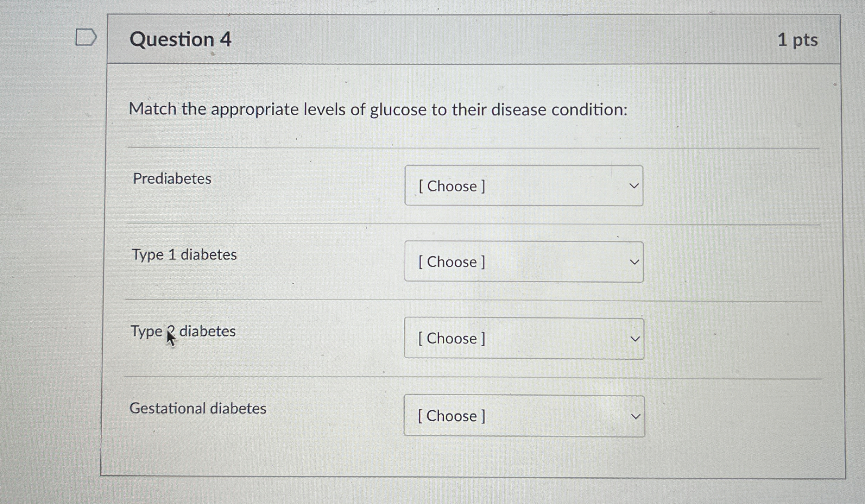Image resolution: width=865 pixels, height=504 pixels.
Task: Click the chevron on the Prediabetes dropdown
Action: tap(633, 186)
